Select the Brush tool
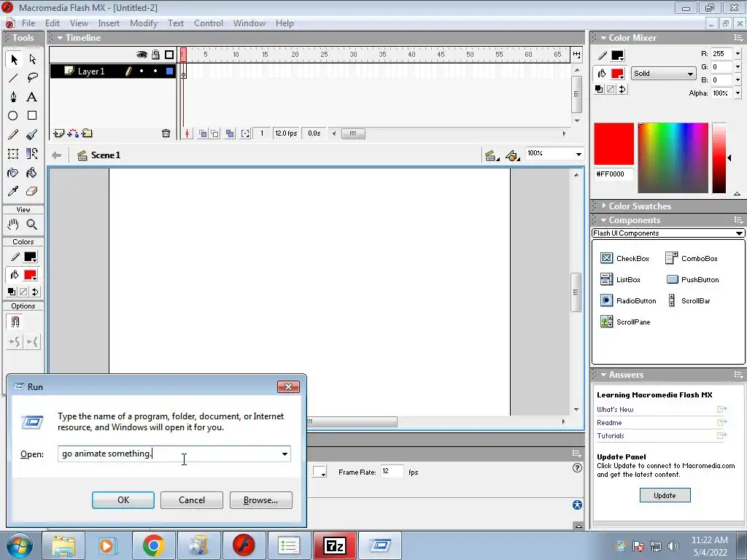 point(32,135)
